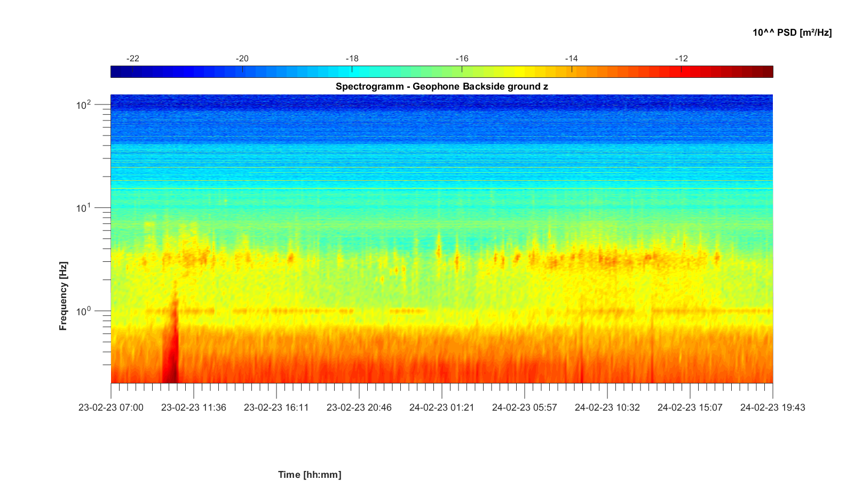Select the 23-02-23 20:46 time tick label
The image size is (854, 504).
[x=359, y=407]
